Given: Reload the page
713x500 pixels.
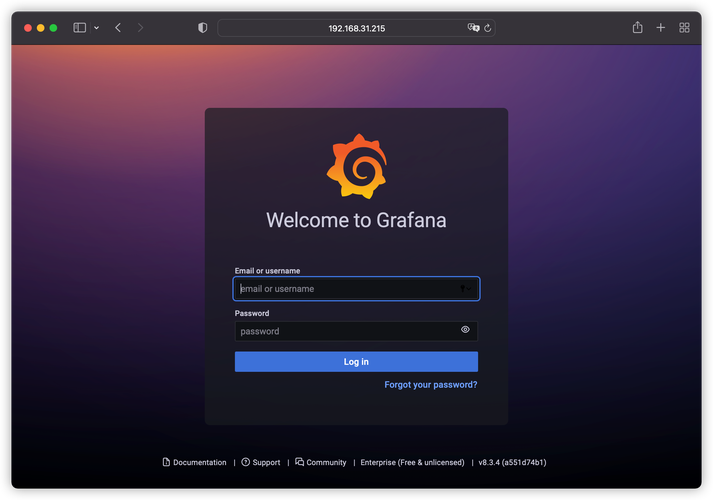Looking at the screenshot, I should [488, 28].
